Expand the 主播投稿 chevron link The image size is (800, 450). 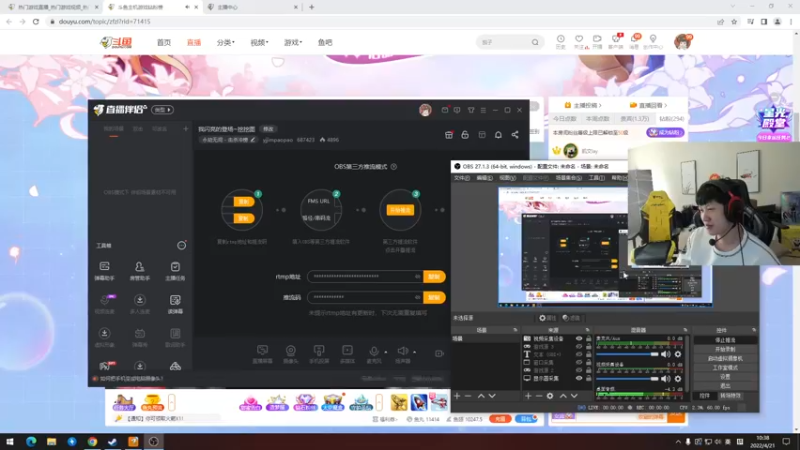click(583, 105)
